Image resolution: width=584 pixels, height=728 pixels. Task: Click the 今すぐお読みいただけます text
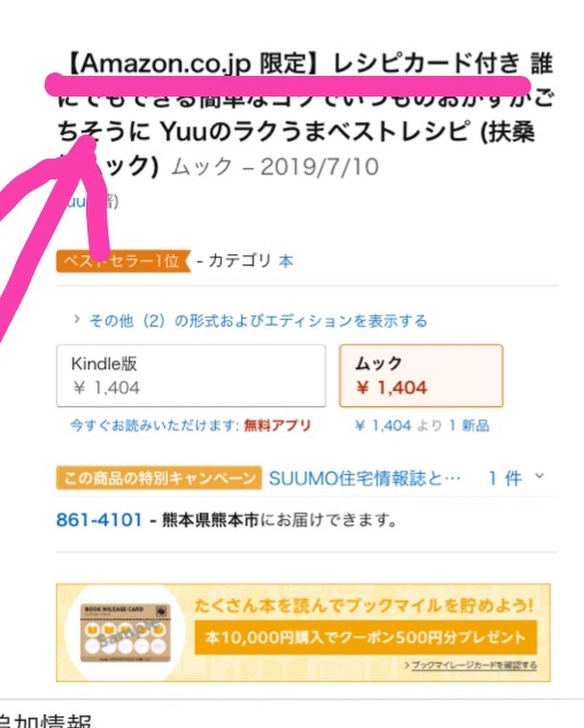tap(154, 426)
